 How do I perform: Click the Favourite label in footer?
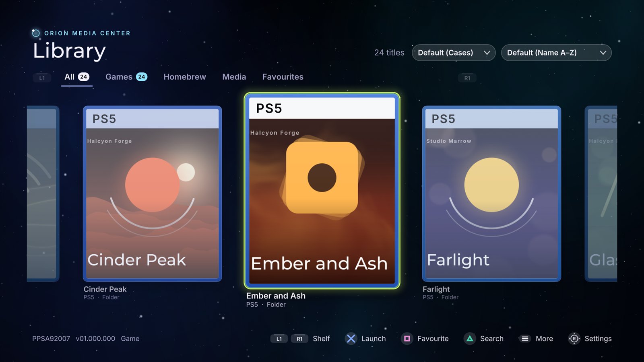(x=433, y=339)
